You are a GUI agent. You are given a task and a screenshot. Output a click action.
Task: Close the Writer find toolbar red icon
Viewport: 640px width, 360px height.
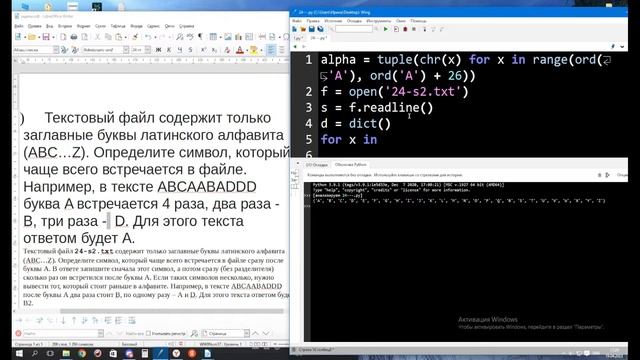18,333
